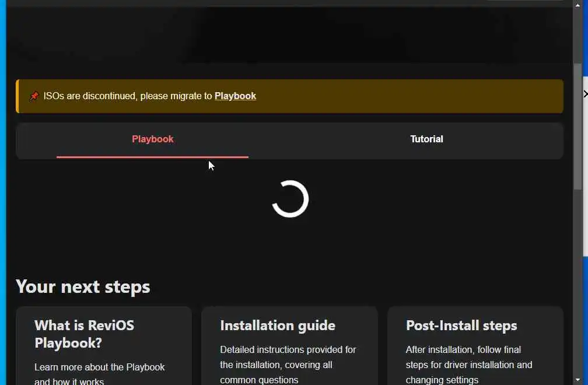The width and height of the screenshot is (588, 385).
Task: Click the scrollbar down arrow
Action: click(x=577, y=380)
